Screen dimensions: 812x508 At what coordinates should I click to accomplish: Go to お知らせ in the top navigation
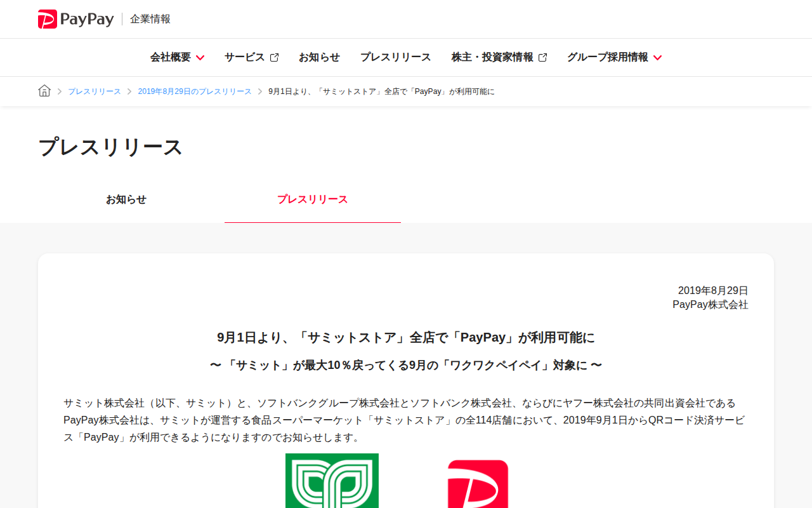point(319,57)
